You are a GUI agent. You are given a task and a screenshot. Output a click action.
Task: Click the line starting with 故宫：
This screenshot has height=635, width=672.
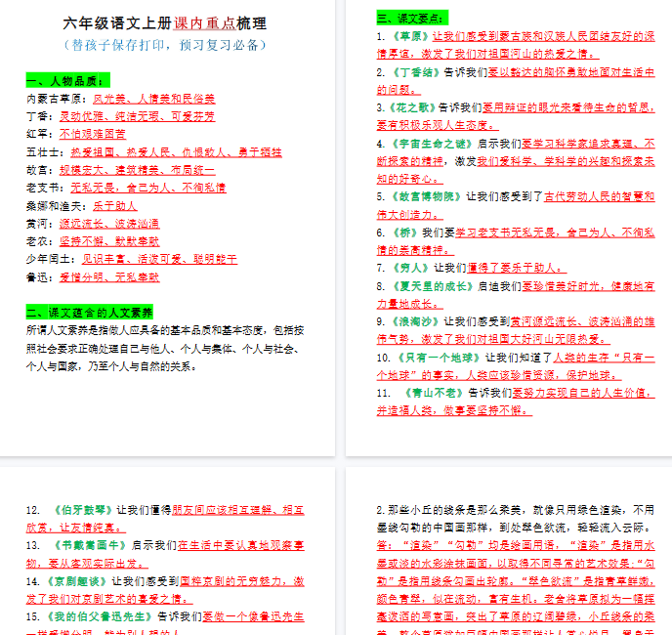tap(120, 170)
